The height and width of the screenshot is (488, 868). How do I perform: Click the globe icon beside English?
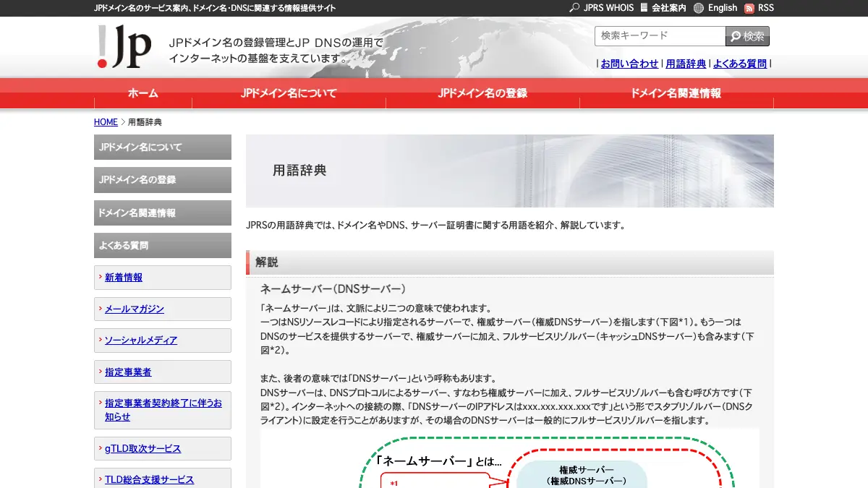(x=698, y=8)
